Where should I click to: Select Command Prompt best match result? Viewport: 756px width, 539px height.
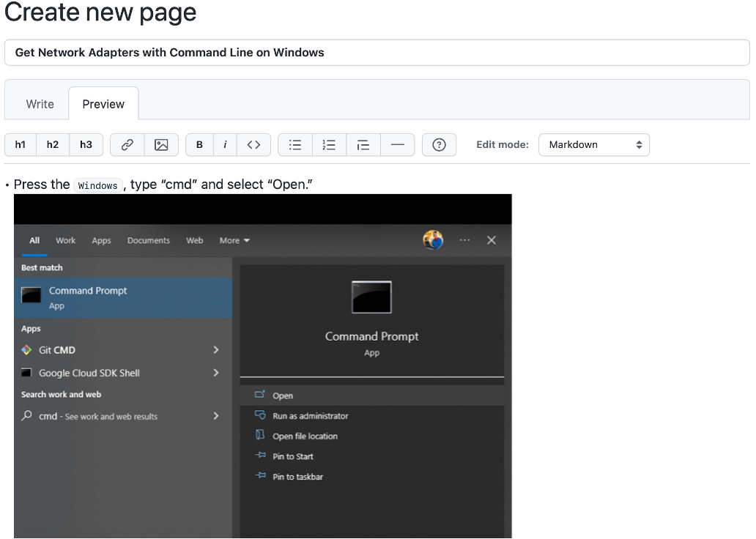(x=123, y=297)
